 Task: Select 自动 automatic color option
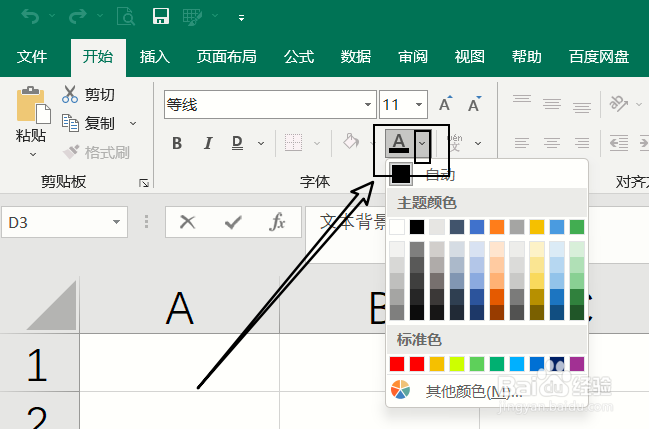click(487, 175)
